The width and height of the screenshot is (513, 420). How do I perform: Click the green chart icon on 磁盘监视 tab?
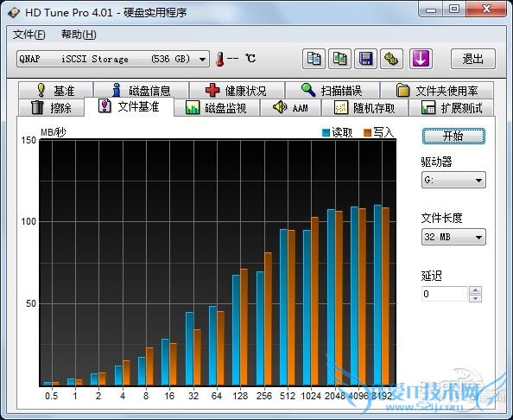coord(193,108)
